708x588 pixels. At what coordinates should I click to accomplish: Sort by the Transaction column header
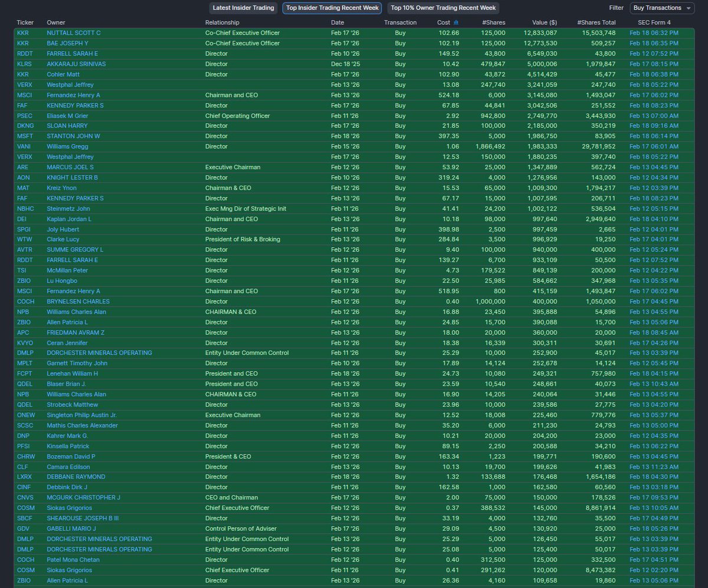tap(400, 22)
